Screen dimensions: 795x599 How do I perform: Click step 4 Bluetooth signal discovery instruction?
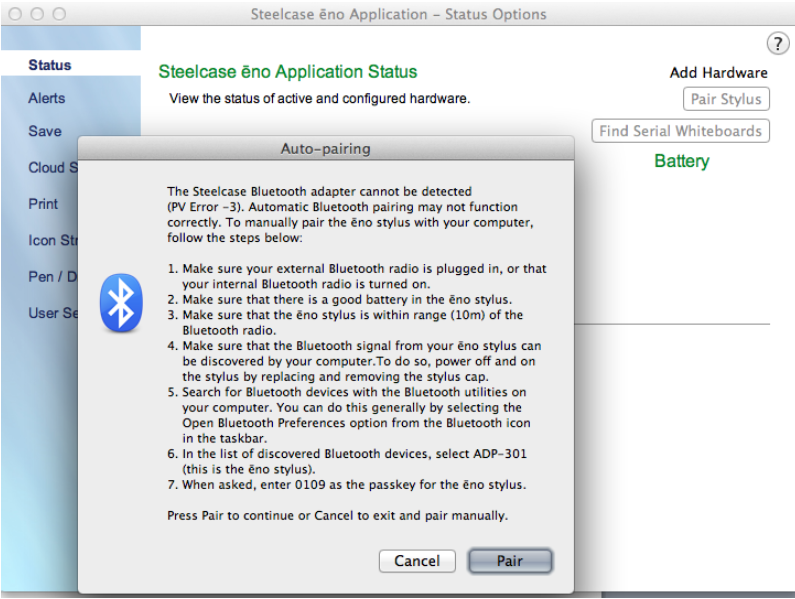coord(354,361)
